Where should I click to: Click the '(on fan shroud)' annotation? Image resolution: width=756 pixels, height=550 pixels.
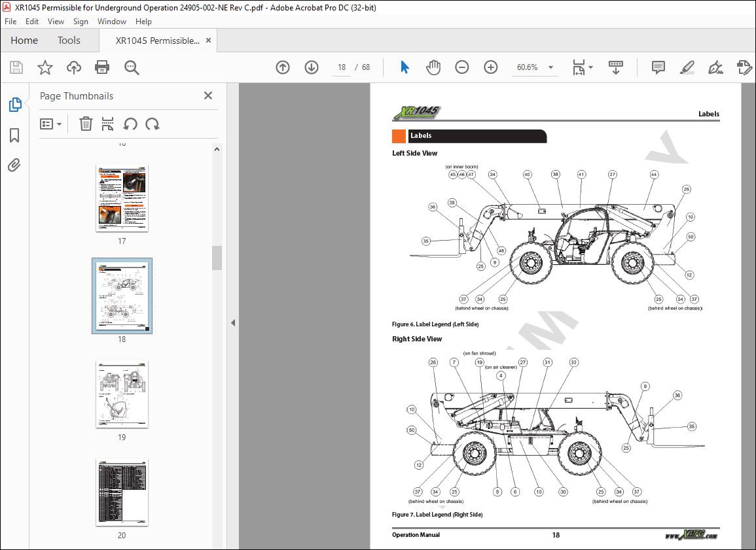point(479,353)
